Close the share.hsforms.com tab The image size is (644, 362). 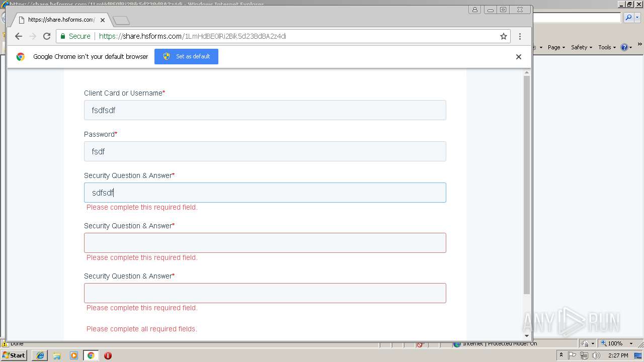point(103,20)
